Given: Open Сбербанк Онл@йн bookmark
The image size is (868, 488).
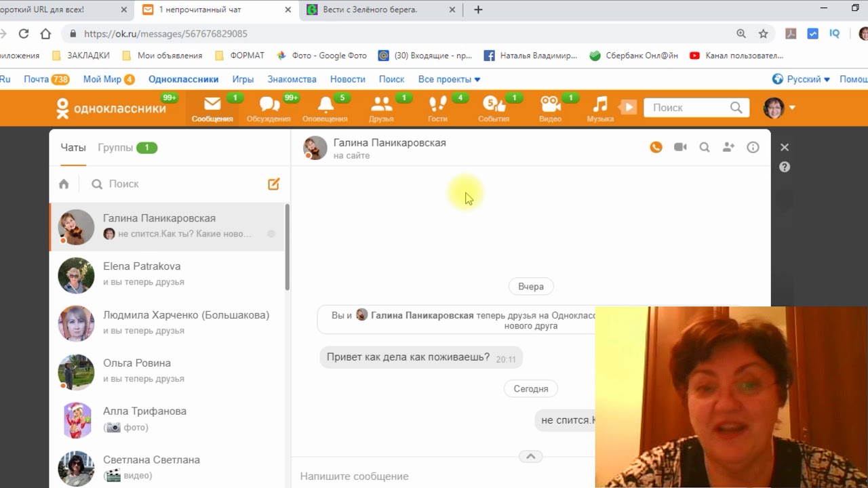Looking at the screenshot, I should pos(633,56).
